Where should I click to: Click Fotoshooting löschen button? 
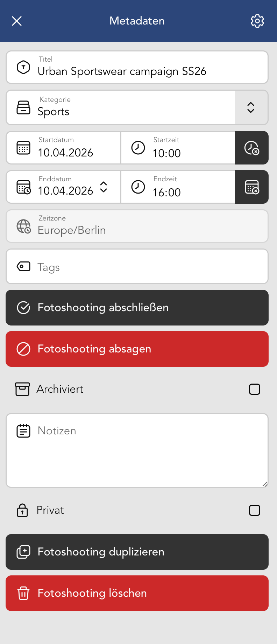(137, 593)
